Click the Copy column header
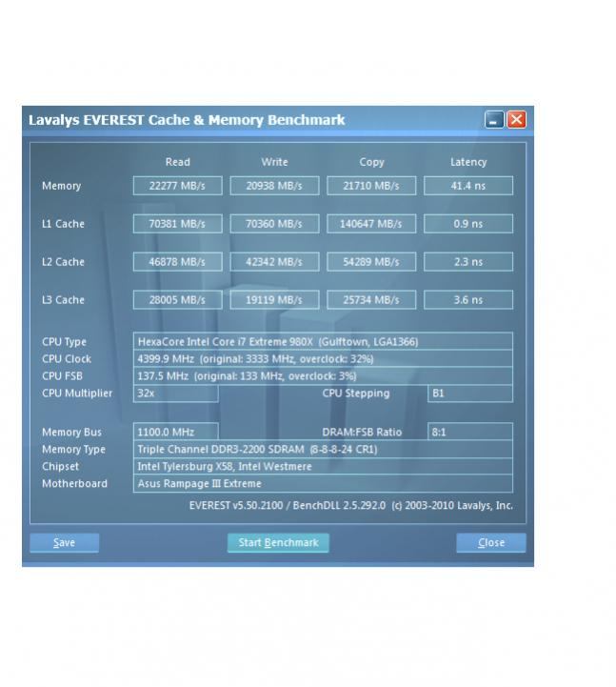The width and height of the screenshot is (616, 687). tap(371, 162)
